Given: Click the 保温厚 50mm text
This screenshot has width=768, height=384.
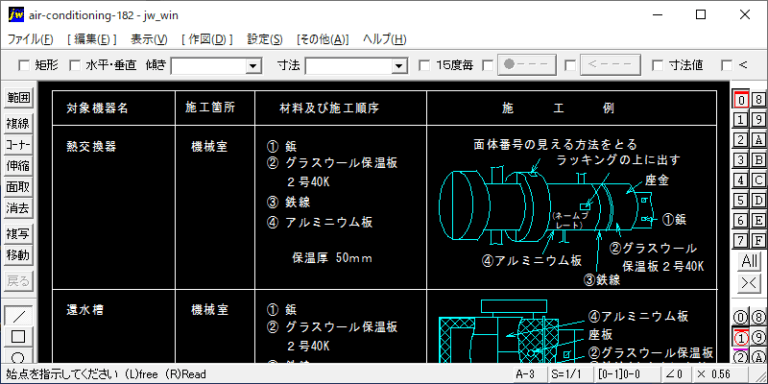Looking at the screenshot, I should click(x=332, y=258).
